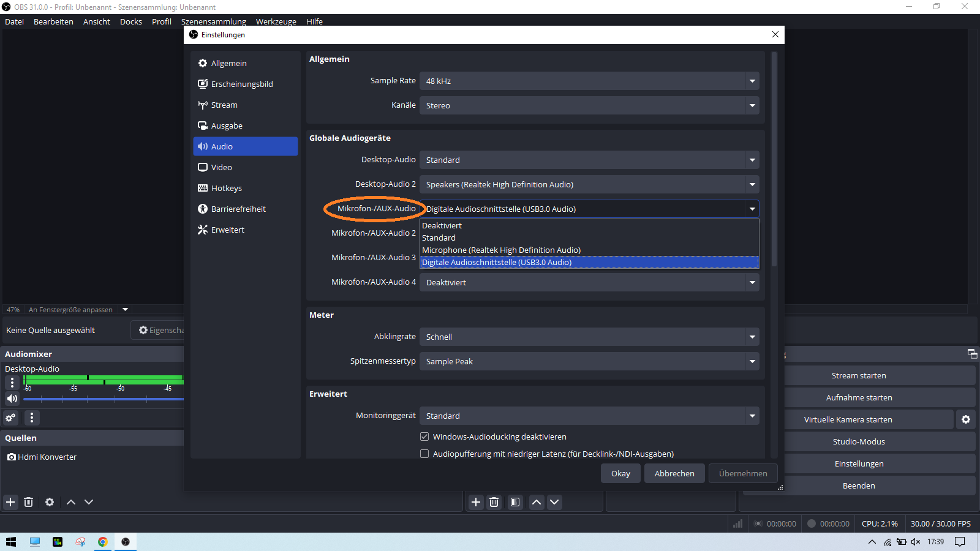The width and height of the screenshot is (980, 551).
Task: Open the Spitzenmessertyp dropdown showing Sample Peak
Action: coord(589,361)
